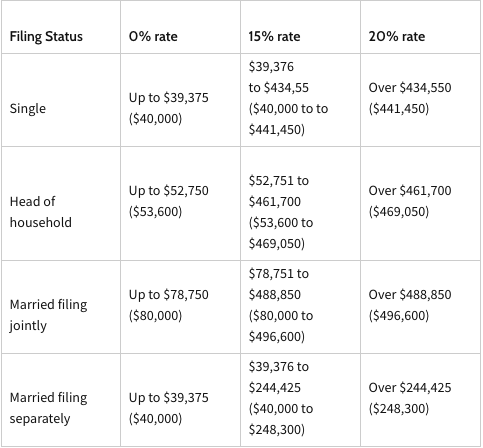Image resolution: width=483 pixels, height=448 pixels.
Task: Click the Filing Status header cell
Action: click(61, 27)
